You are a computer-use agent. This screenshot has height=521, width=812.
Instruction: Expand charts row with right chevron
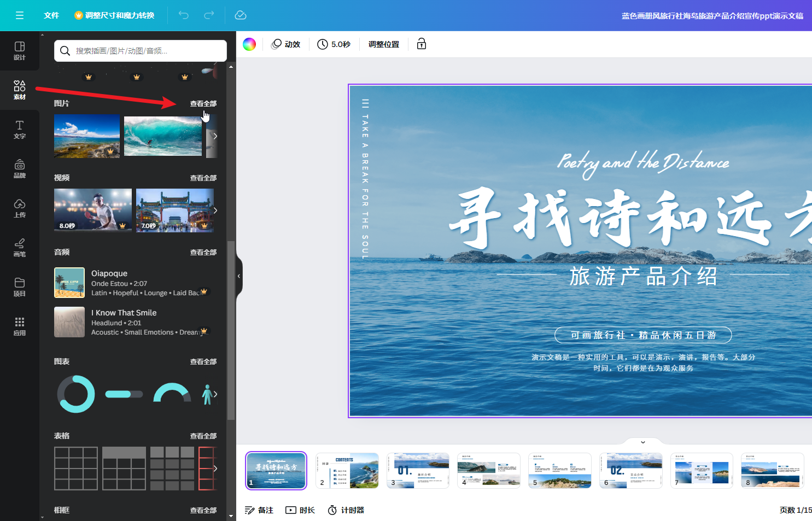215,394
